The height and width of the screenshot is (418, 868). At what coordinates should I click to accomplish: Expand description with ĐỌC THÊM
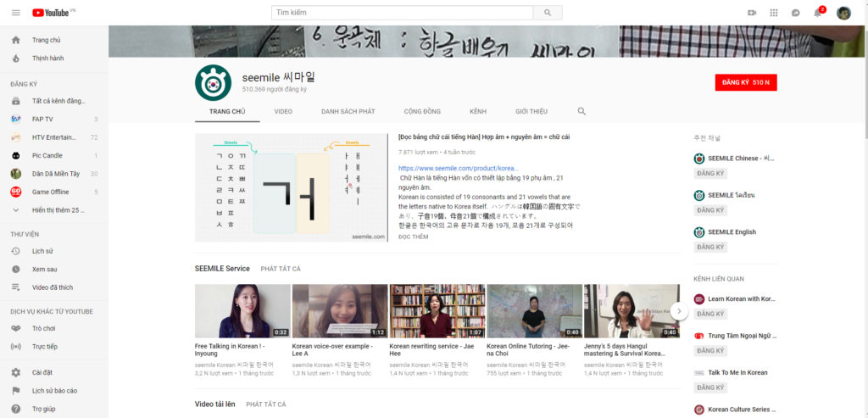[413, 237]
